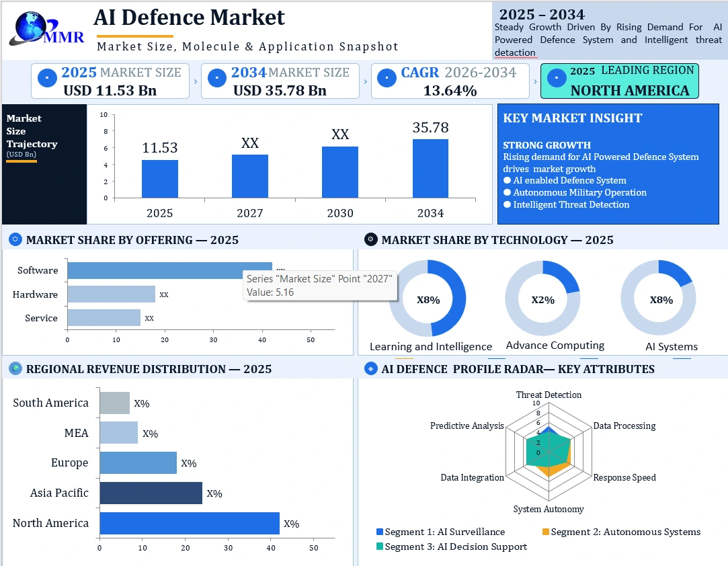Click the blue circle icon beside CAGR 2026-2034

point(387,78)
